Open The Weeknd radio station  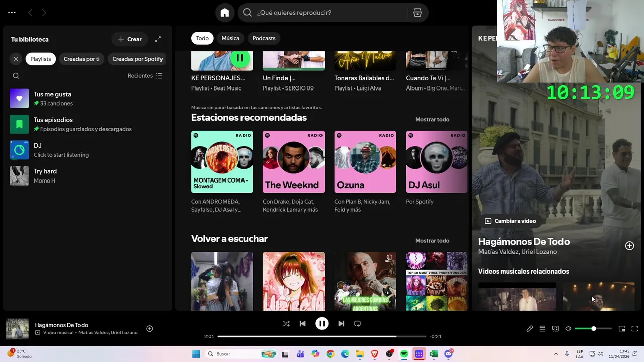[293, 172]
